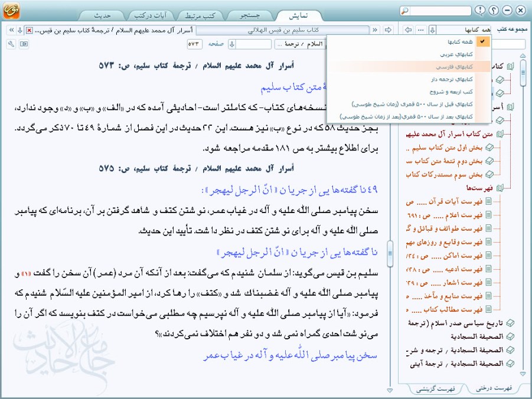
Task: Click the open-book icon of فهرست‌ها
Action: [x=500, y=188]
